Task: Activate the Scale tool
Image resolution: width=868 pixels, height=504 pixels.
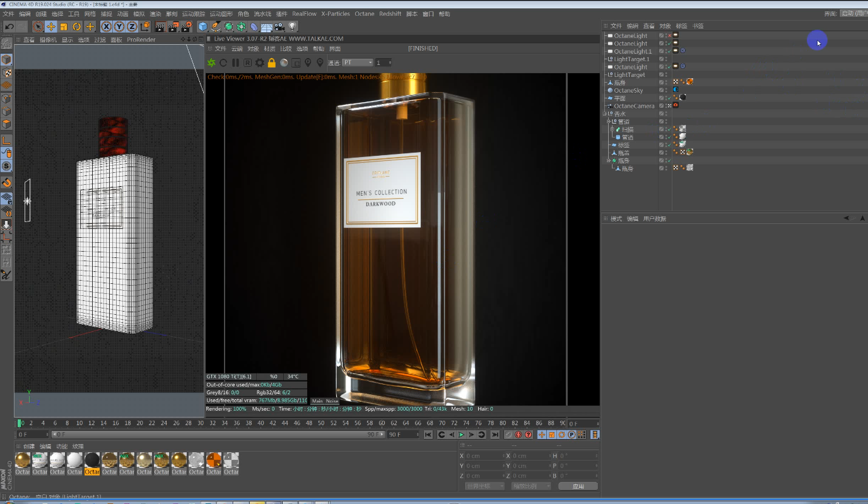Action: point(64,26)
